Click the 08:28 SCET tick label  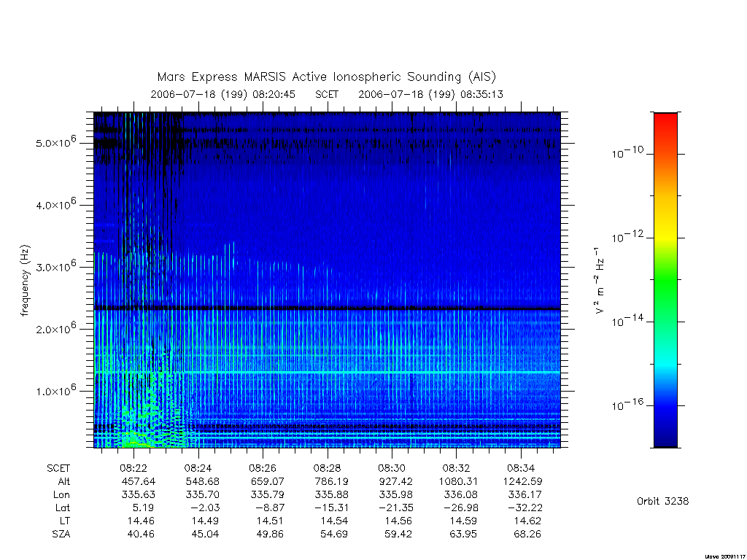click(328, 468)
